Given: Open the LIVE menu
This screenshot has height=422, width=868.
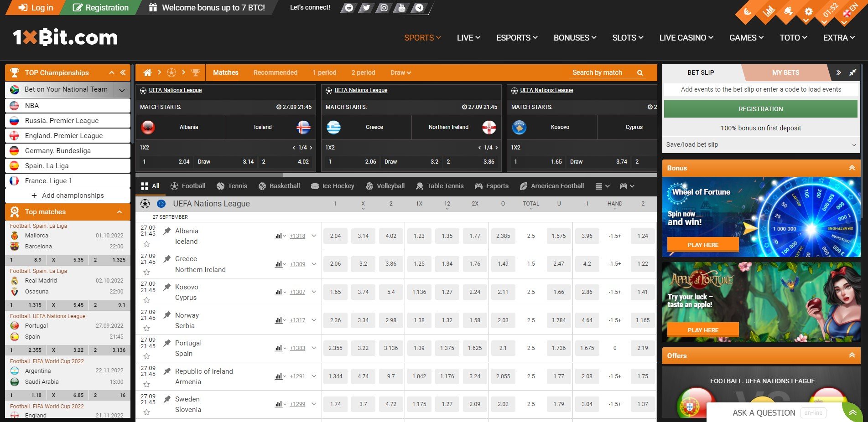Looking at the screenshot, I should click(468, 38).
